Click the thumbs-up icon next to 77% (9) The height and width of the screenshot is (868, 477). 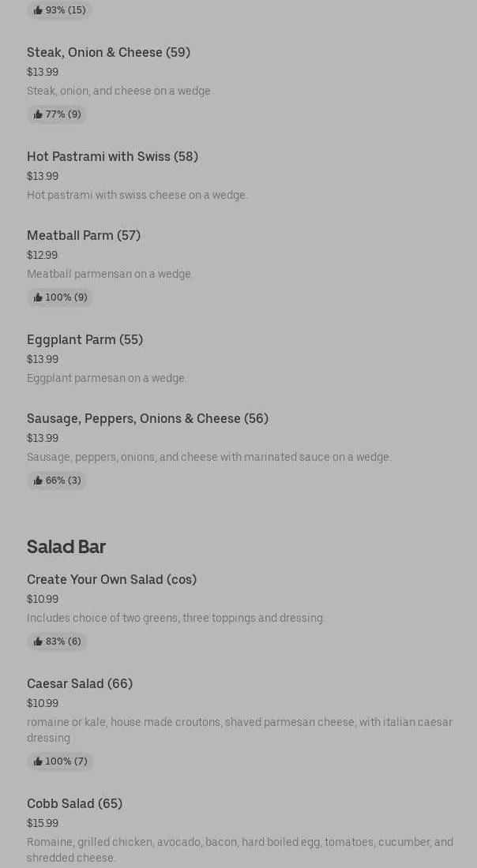tap(38, 114)
